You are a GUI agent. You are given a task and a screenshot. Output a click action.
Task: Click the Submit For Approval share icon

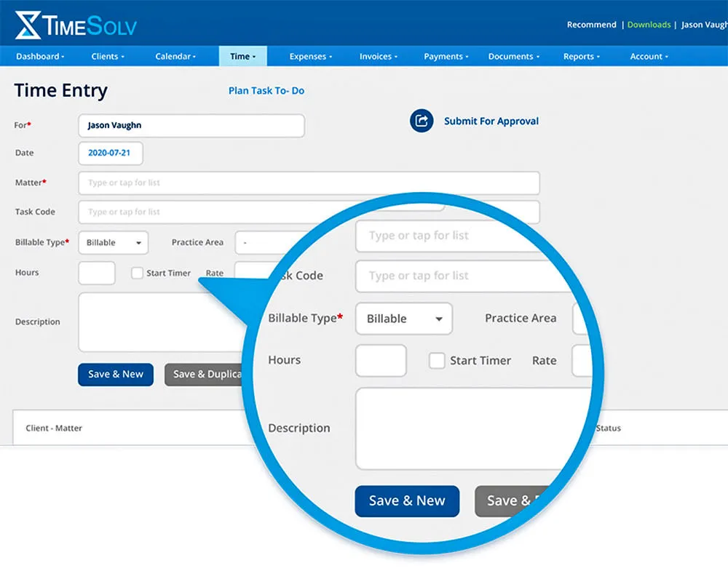421,121
